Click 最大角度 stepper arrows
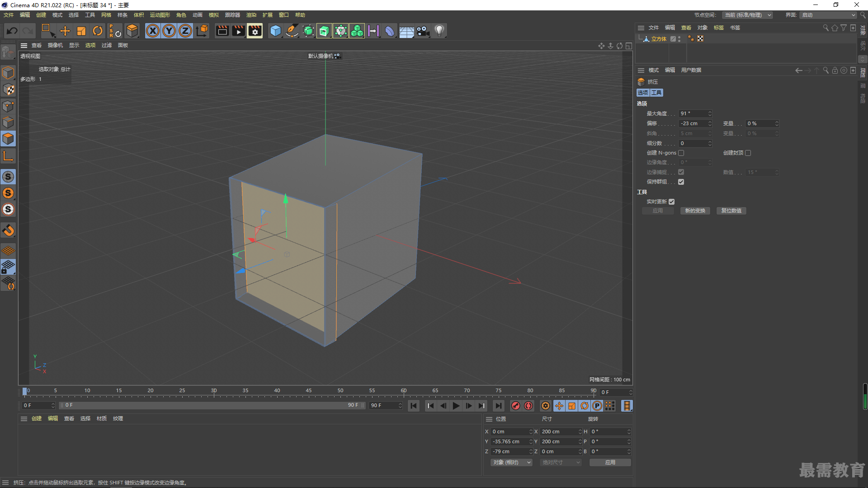The height and width of the screenshot is (488, 868). 710,113
